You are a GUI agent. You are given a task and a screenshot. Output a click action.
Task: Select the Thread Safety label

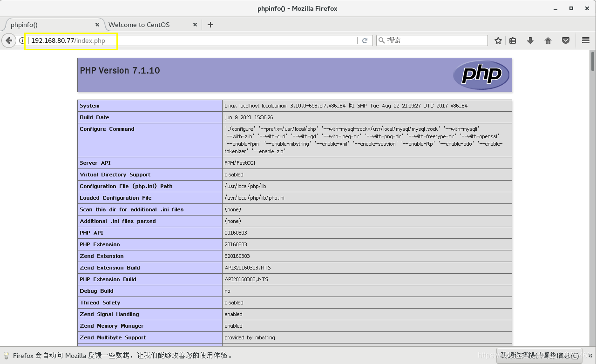pyautogui.click(x=100, y=303)
